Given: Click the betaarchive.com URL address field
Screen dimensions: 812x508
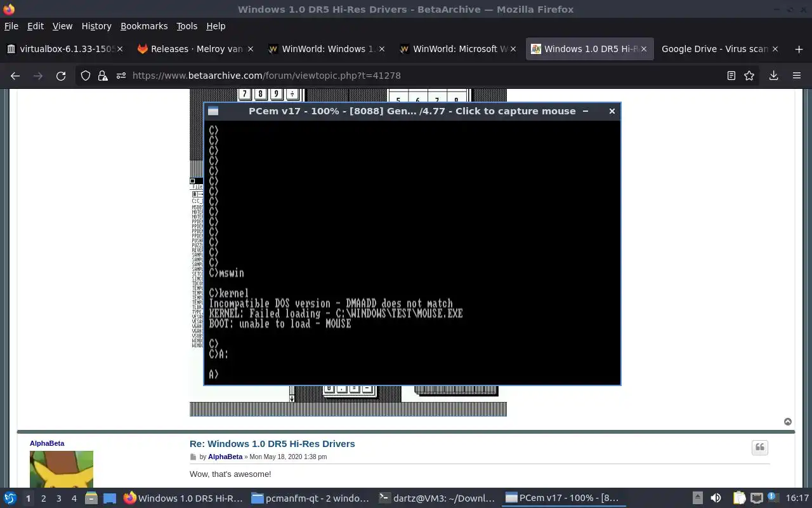Looking at the screenshot, I should (419, 76).
